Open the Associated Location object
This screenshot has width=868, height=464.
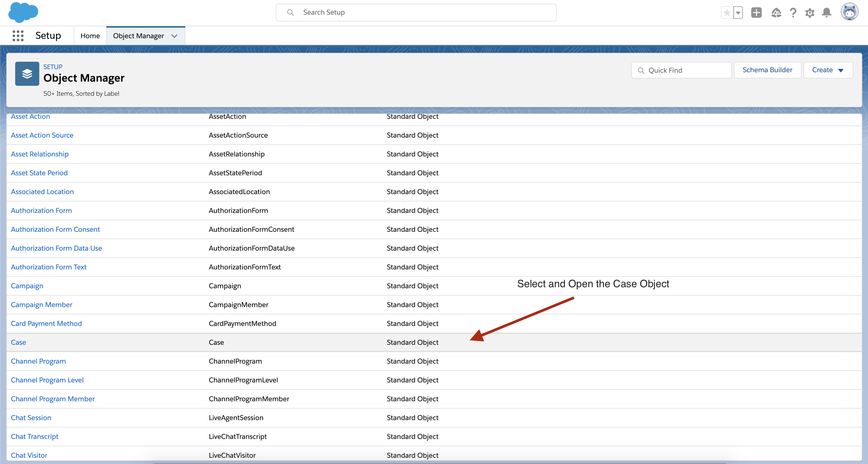coord(42,192)
